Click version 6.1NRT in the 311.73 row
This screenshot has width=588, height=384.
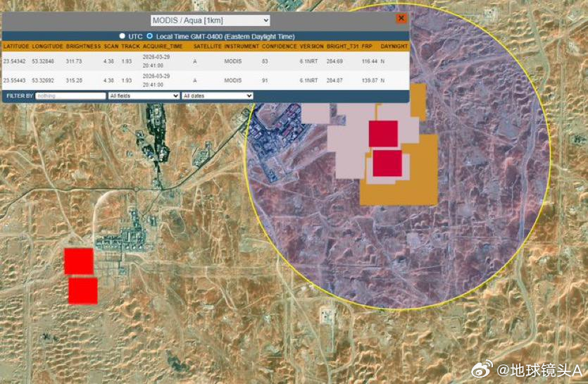point(308,61)
